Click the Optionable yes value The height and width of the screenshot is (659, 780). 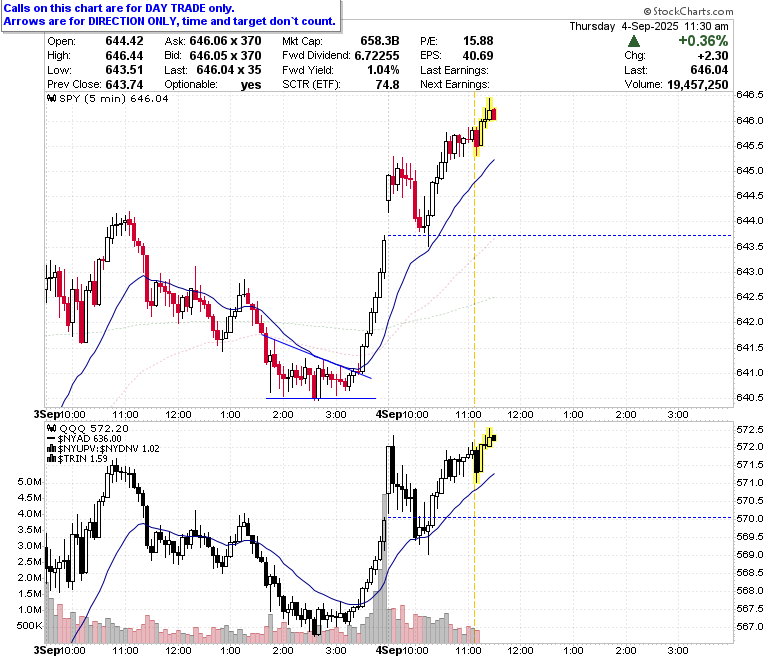point(251,85)
